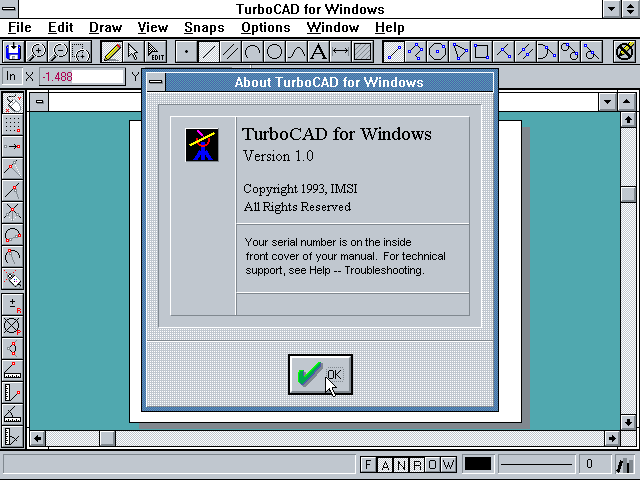Choose the parallel line option
Screen dimensions: 640x480
coord(526,52)
